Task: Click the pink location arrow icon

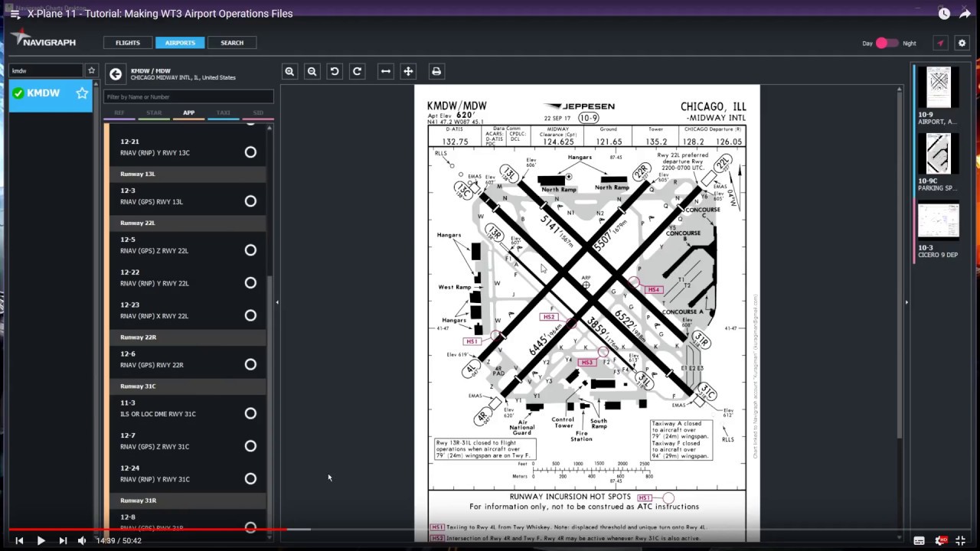Action: pos(940,43)
